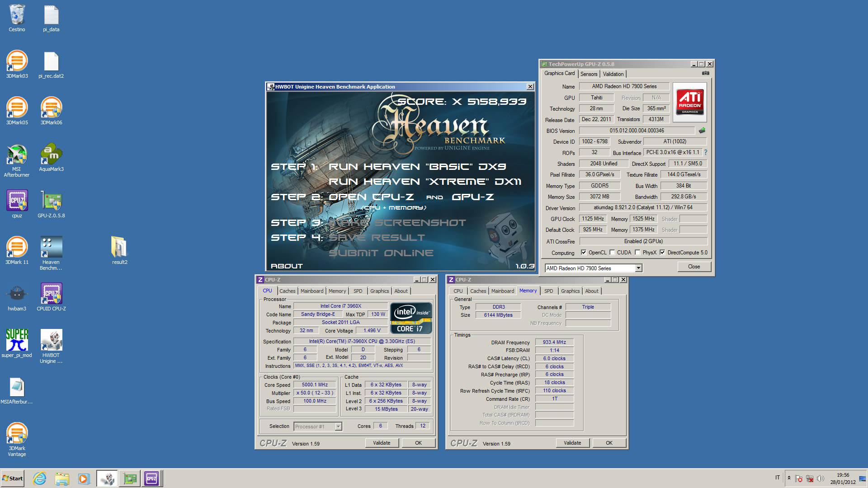Open Internet Explorer from the taskbar
Image resolution: width=868 pixels, height=488 pixels.
[40, 478]
